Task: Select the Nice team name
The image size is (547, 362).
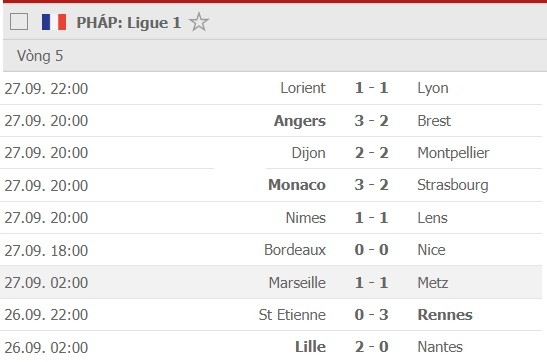Action: click(x=431, y=250)
